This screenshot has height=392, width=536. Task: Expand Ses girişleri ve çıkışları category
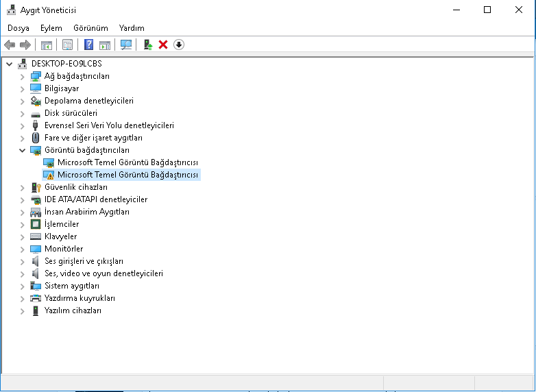22,261
